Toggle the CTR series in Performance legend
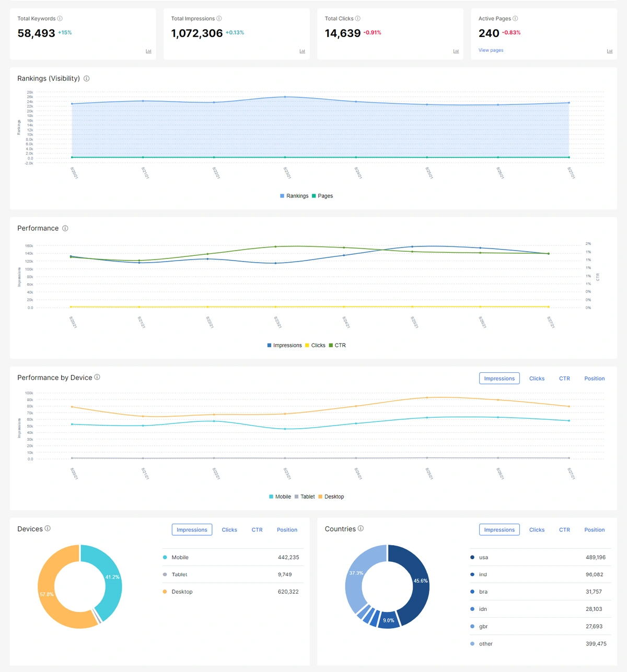The height and width of the screenshot is (672, 627). [337, 346]
